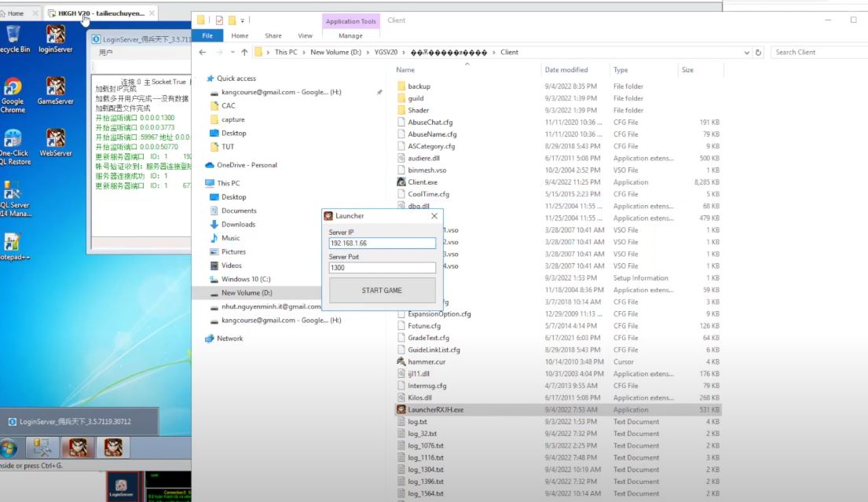Image resolution: width=868 pixels, height=502 pixels.
Task: Expand the address bar history dropdown
Action: pos(746,52)
